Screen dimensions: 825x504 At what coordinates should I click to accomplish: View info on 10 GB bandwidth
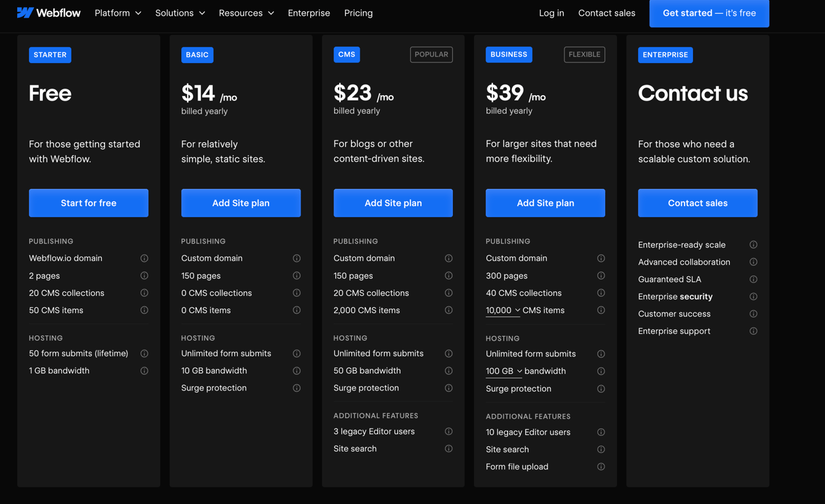coord(297,371)
